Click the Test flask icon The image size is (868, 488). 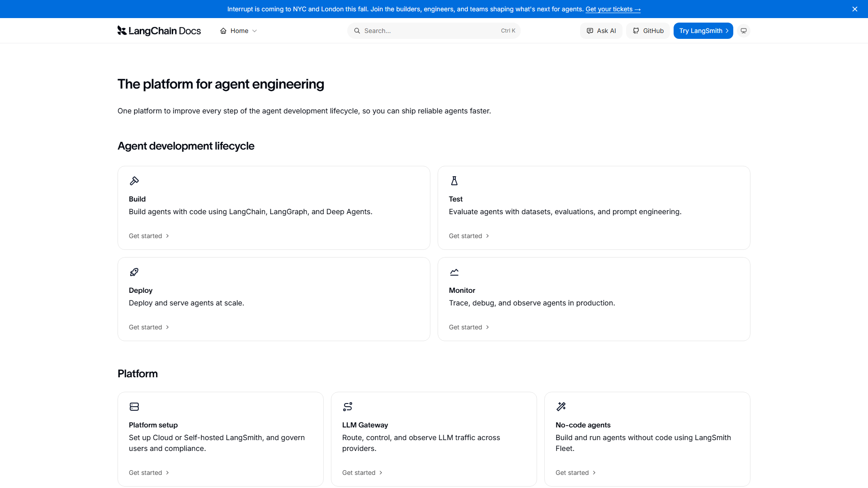454,181
